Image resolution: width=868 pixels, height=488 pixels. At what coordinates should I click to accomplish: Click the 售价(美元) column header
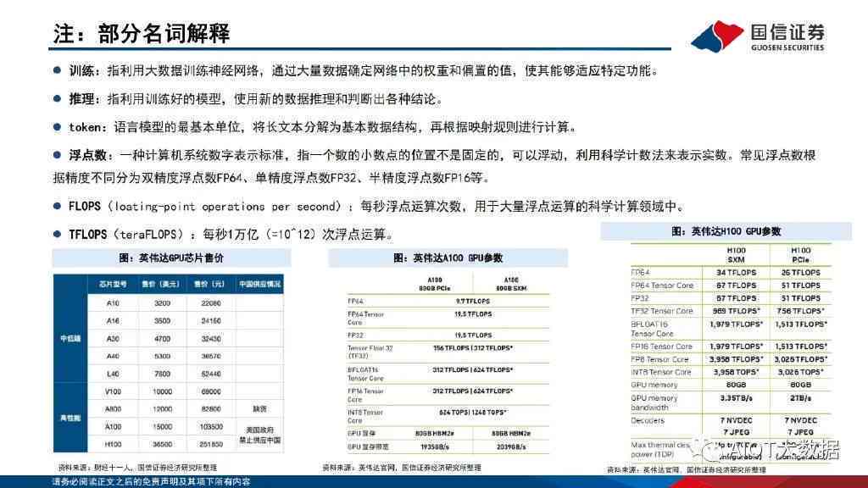coord(160,284)
